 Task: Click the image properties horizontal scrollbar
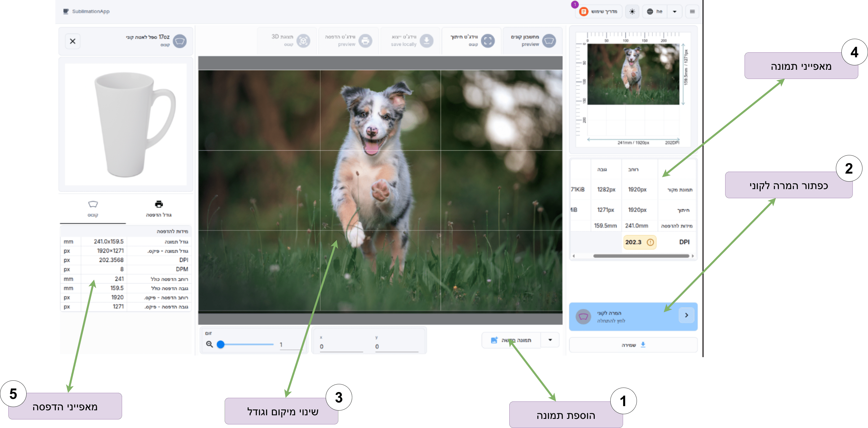point(641,256)
